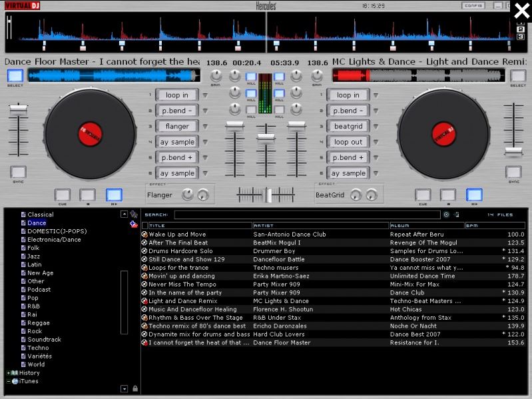532x399 pixels.
Task: Click the left deck SYNC button
Action: coord(19,172)
